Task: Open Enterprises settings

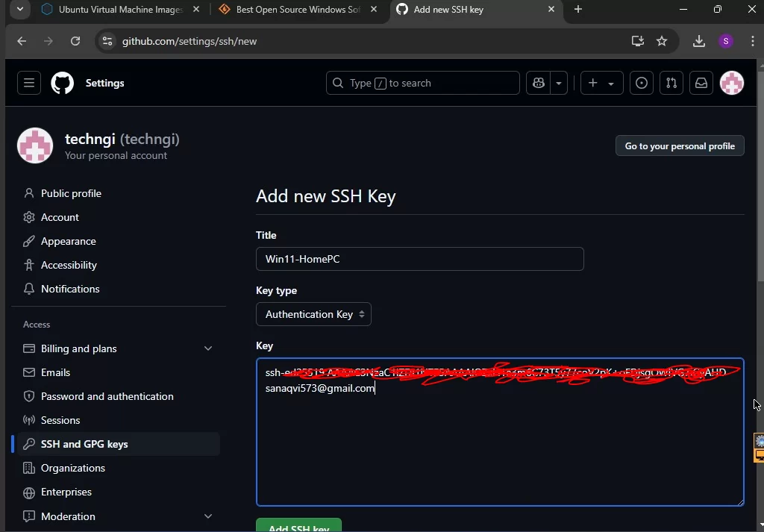Action: (x=66, y=492)
